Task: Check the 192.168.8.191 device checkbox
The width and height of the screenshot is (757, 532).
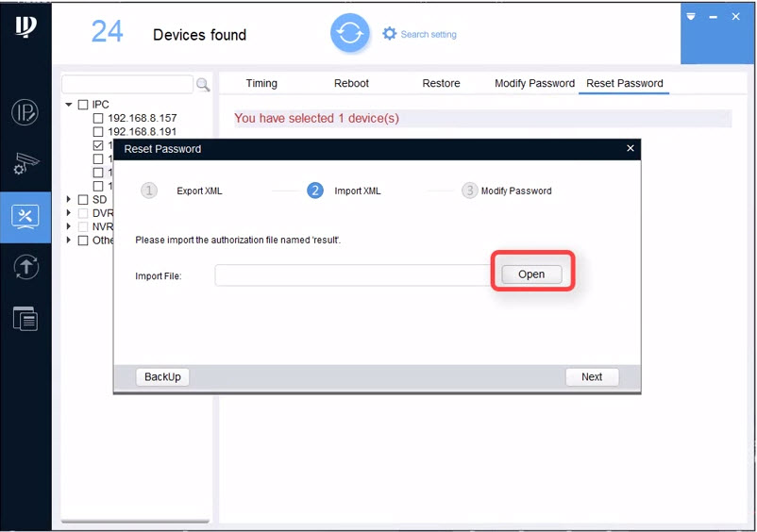Action: coord(98,132)
